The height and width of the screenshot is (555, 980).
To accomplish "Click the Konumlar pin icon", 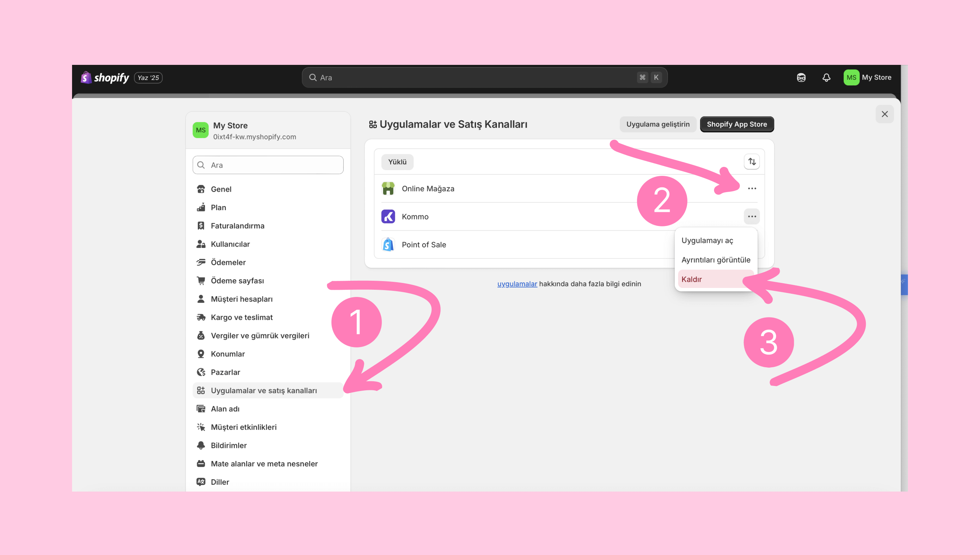I will 201,354.
